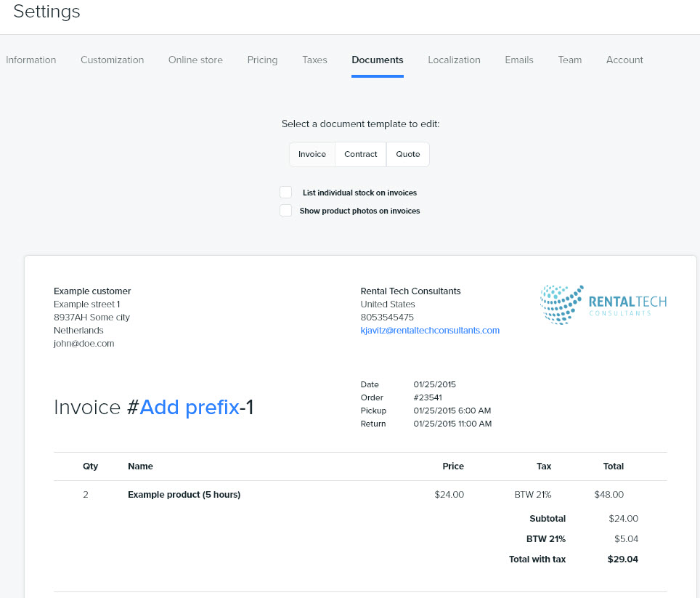Image resolution: width=700 pixels, height=598 pixels.
Task: Open the Localization tab
Action: [x=454, y=60]
